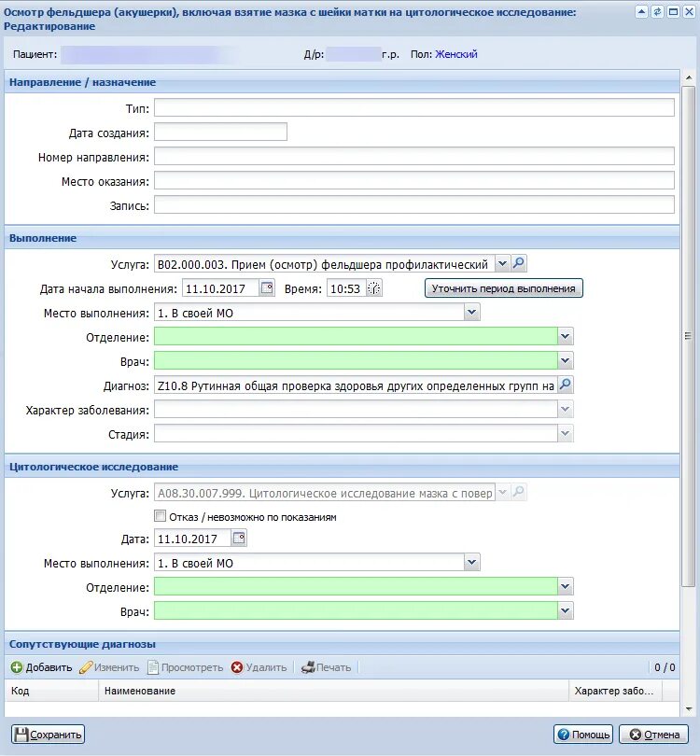Click the Диагноз field with Z10.8

(x=356, y=385)
